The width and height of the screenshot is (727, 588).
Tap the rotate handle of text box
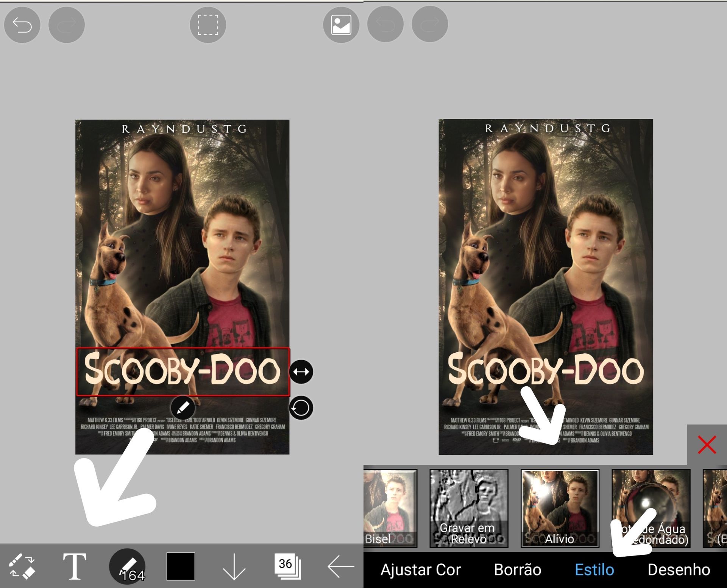point(301,408)
